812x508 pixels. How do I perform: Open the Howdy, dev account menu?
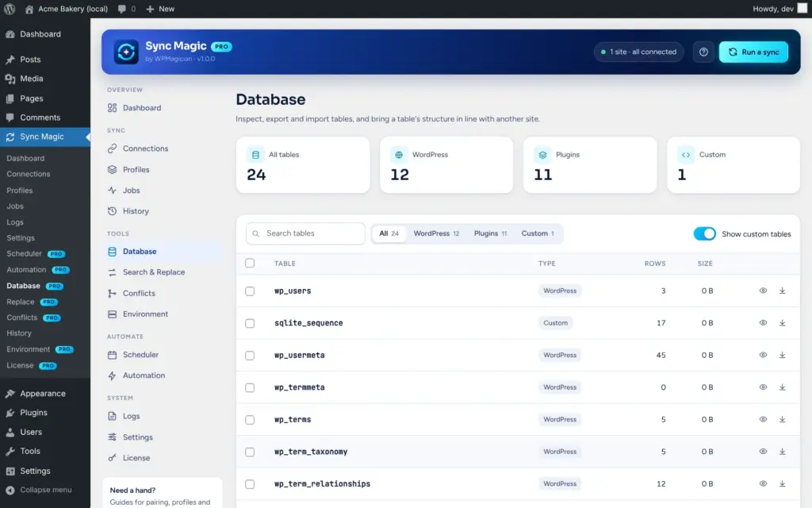point(780,9)
